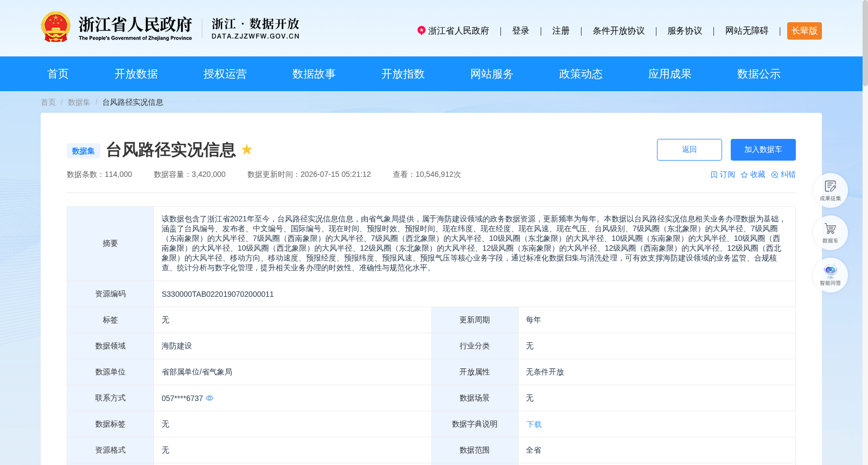Click the resource code S330000TAB0220190702000011

[218, 294]
